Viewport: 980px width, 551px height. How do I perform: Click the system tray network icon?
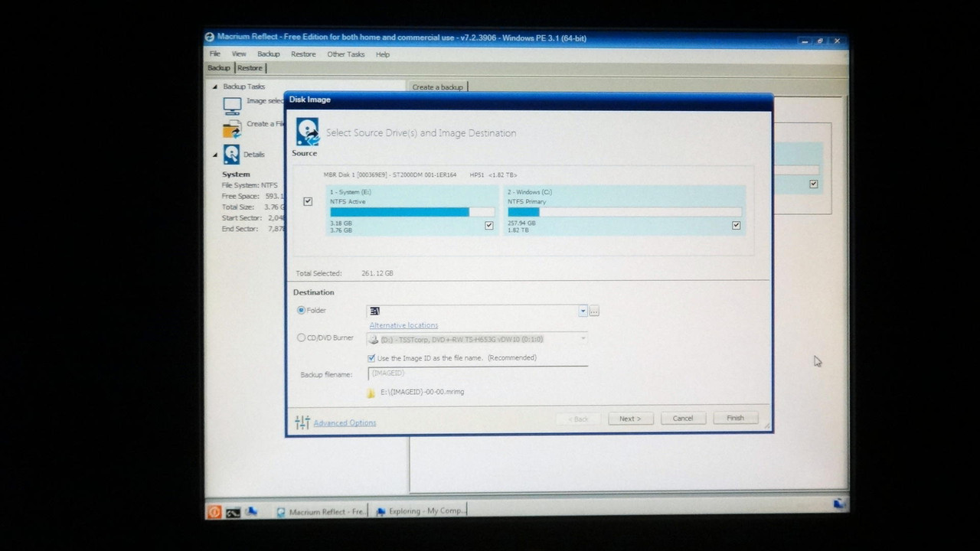point(838,504)
